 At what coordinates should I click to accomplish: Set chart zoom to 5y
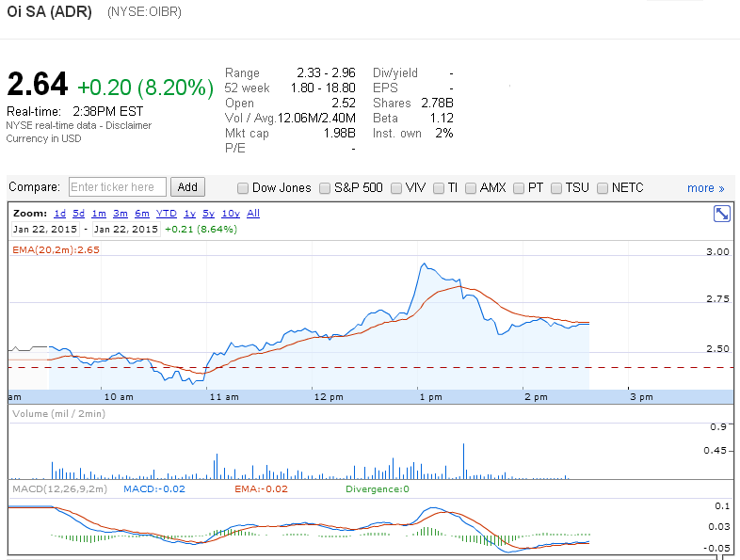pos(209,214)
